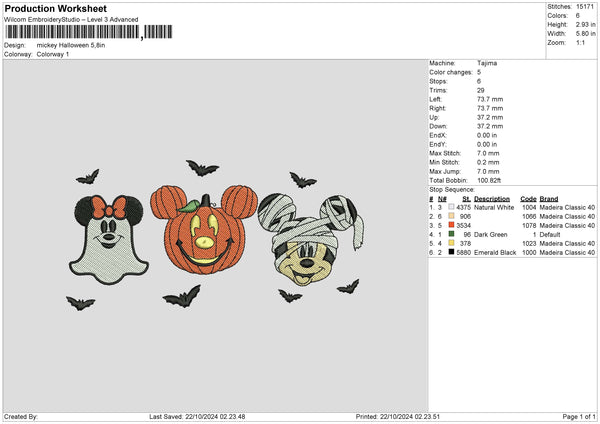Click stitch count 5880 in stop sequence
Image resolution: width=600 pixels, height=424 pixels.
463,253
